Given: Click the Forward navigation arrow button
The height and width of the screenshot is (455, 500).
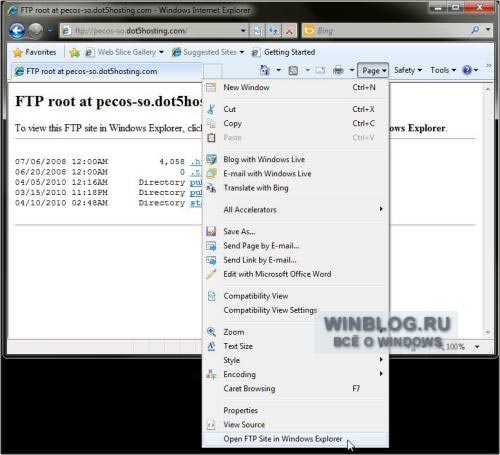Looking at the screenshot, I should coord(35,31).
